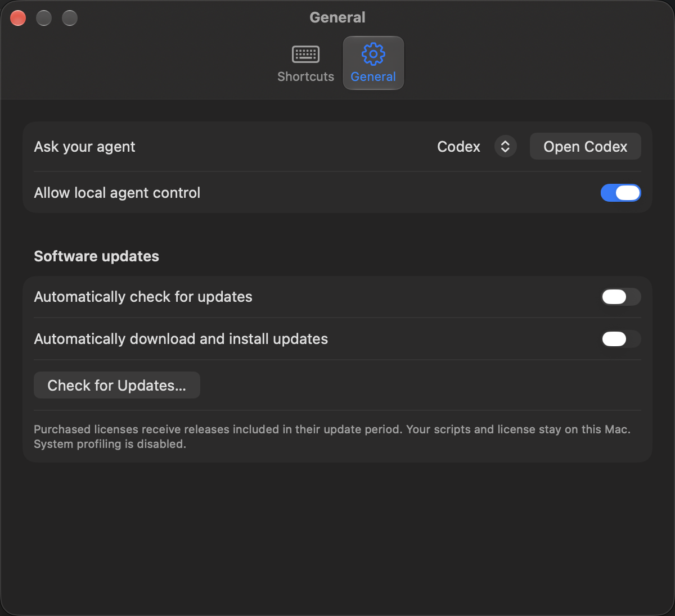Toggle Automatically download and install updates
675x616 pixels.
(x=620, y=339)
